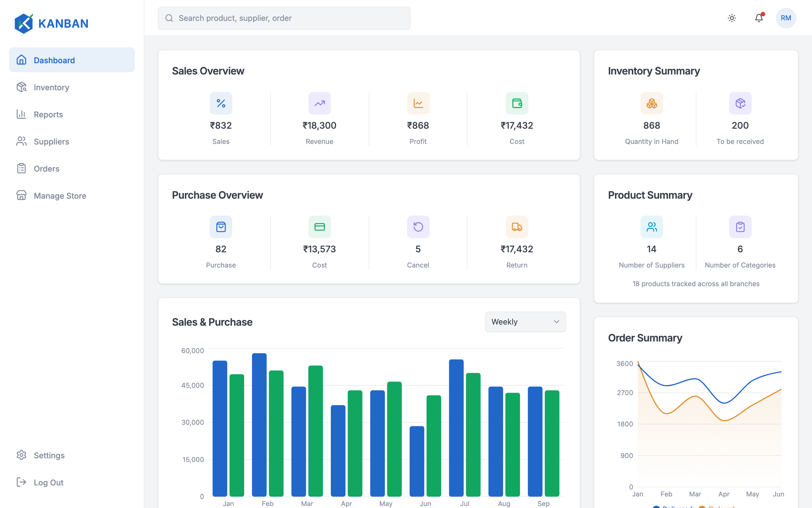812x508 pixels.
Task: Click the 60,000 y-axis label
Action: click(193, 351)
